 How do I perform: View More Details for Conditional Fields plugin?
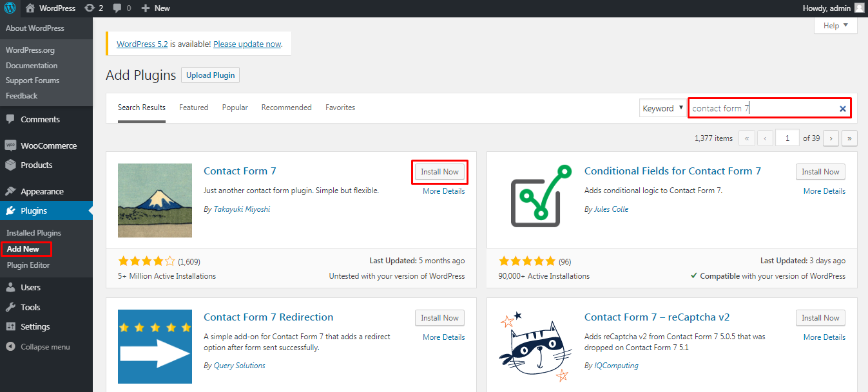coord(824,191)
